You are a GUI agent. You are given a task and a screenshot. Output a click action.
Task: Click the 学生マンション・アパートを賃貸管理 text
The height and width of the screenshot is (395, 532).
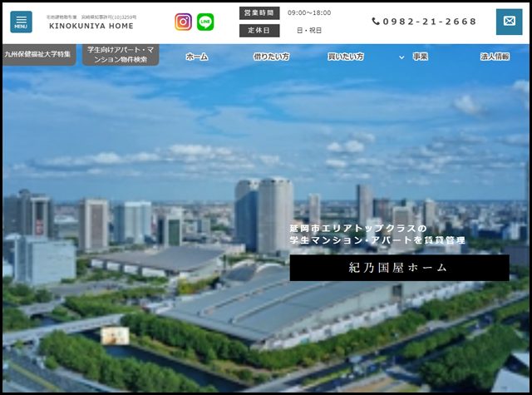click(x=377, y=240)
